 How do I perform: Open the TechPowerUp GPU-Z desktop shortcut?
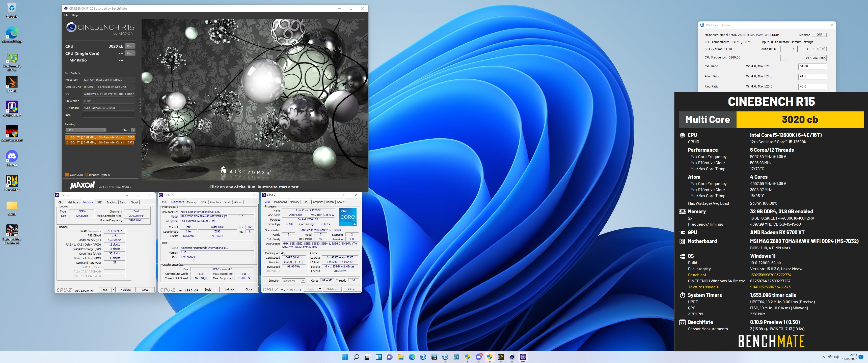[x=12, y=62]
